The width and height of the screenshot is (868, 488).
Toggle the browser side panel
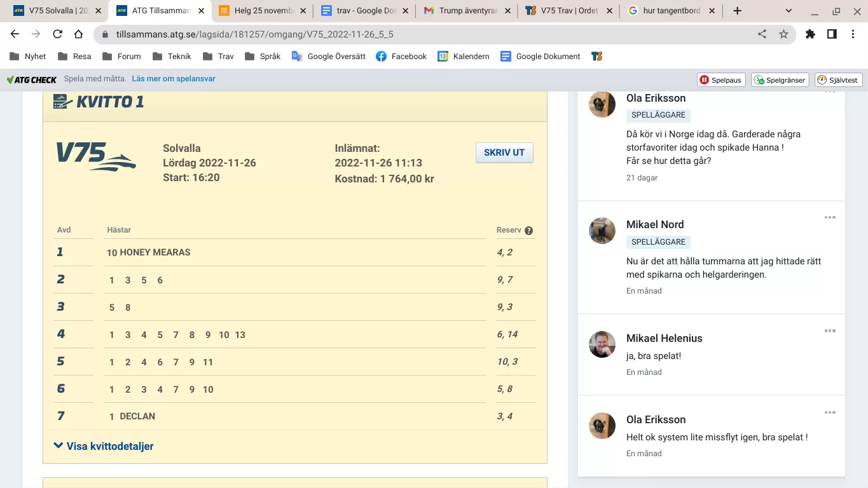tap(832, 34)
